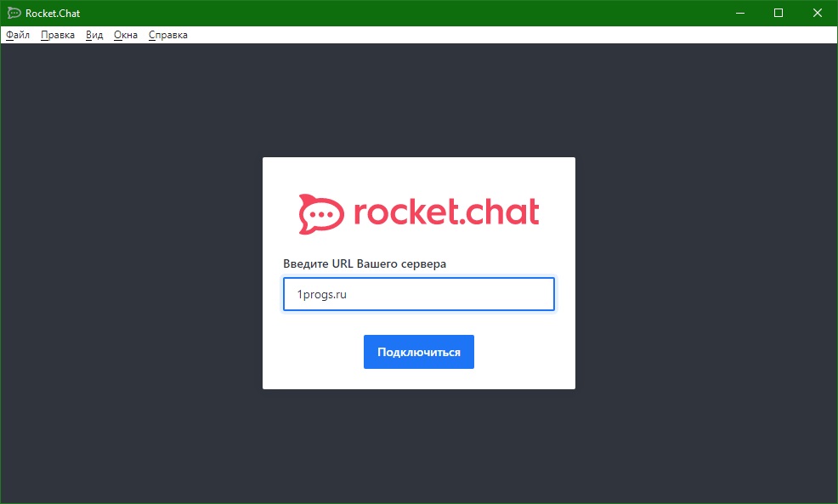Maximize the Rocket.Chat window

click(x=779, y=13)
